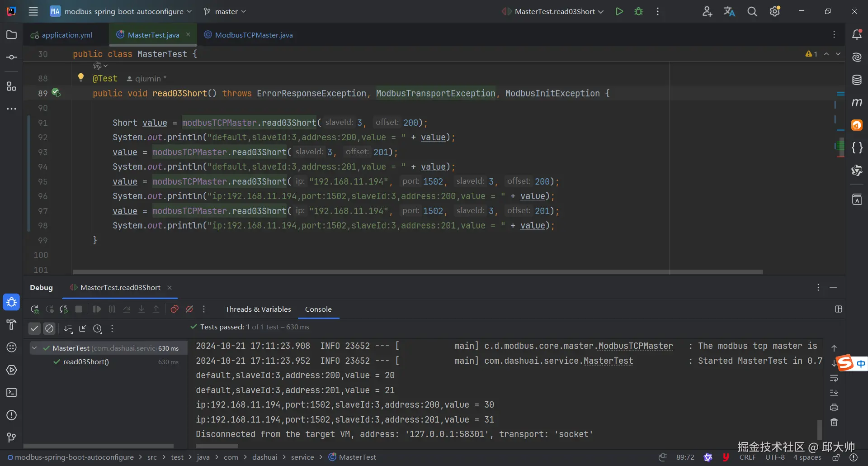Click MasterTest in the breadcrumb path
Viewport: 868px width, 466px height.
point(357,457)
